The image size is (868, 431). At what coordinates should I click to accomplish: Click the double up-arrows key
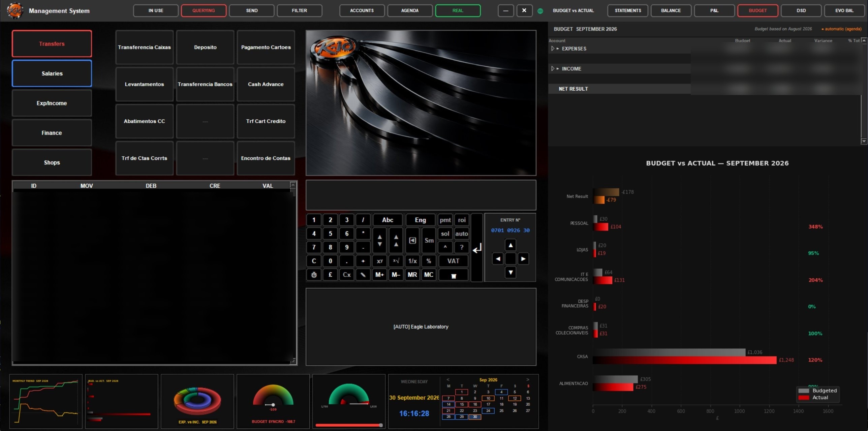(x=396, y=240)
